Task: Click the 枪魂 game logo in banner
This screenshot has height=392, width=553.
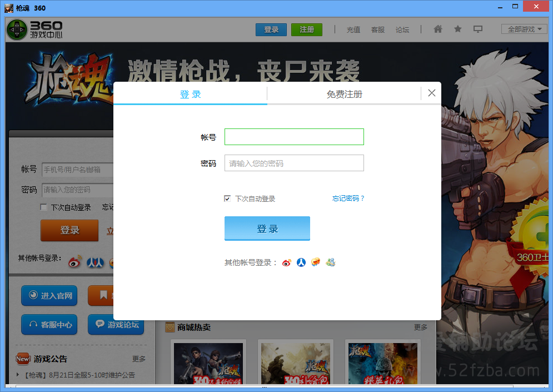Action: [x=70, y=79]
